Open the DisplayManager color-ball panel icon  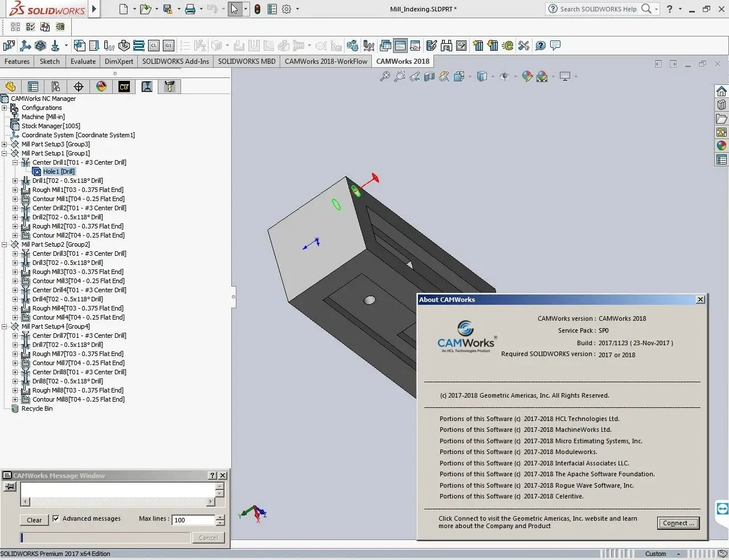click(101, 87)
